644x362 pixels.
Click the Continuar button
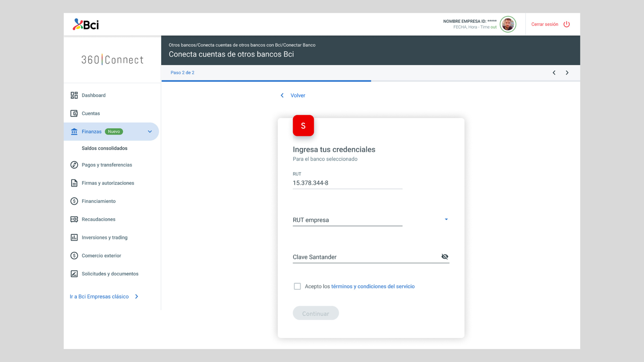(x=316, y=313)
